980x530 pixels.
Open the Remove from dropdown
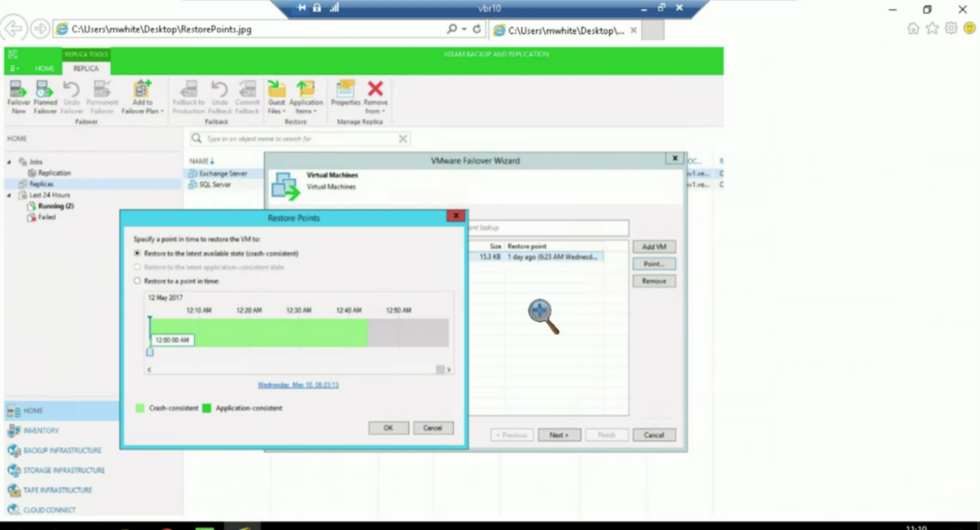click(x=375, y=97)
